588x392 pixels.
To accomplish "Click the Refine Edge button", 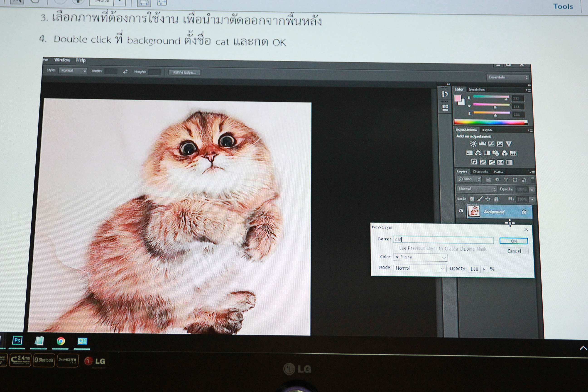I will (x=184, y=73).
